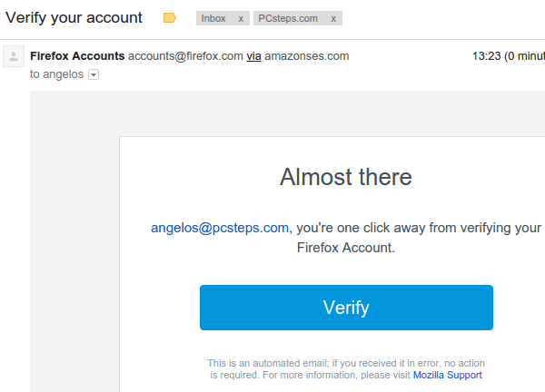Click the yellow importance marker icon
545x392 pixels.
coord(169,18)
